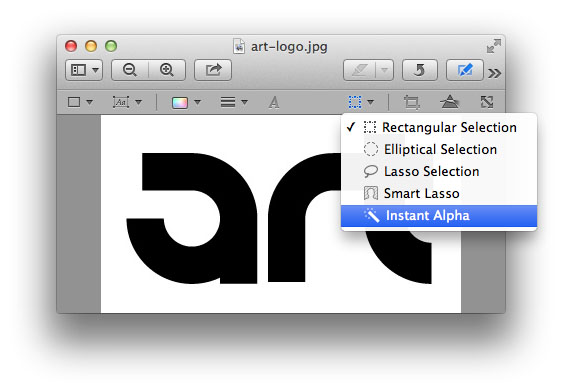This screenshot has height=392, width=562.
Task: Click the art-logo.jpg window title text
Action: (289, 47)
